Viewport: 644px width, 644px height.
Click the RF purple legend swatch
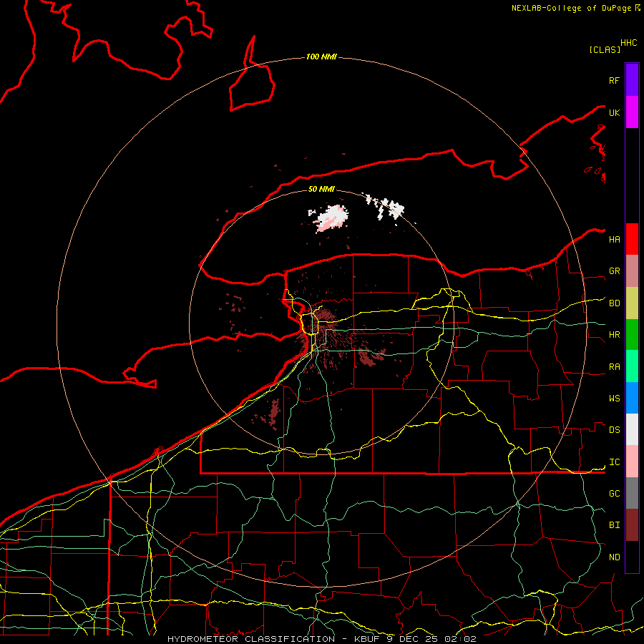632,80
